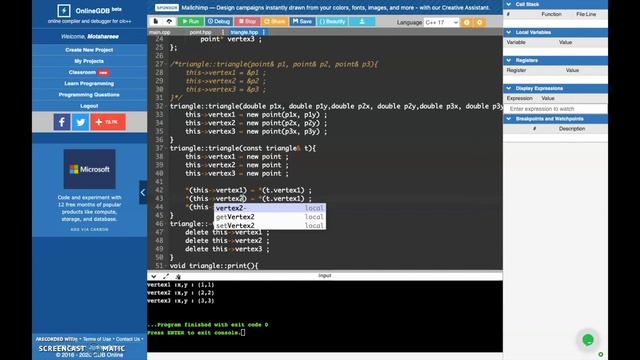Viewport: 640px width, 360px height.
Task: Open options menu of point.hpp tab
Action: click(223, 32)
